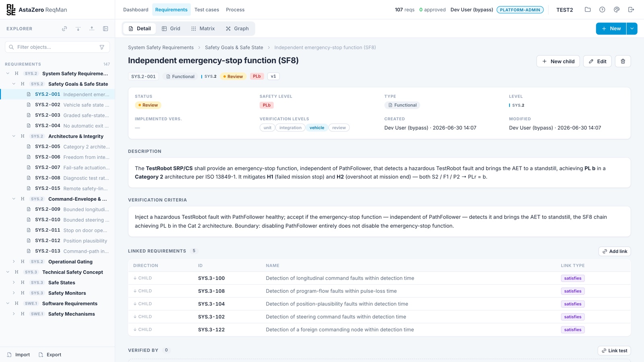
Task: Click satisfies badge in SYS.3-100 row
Action: tap(573, 278)
